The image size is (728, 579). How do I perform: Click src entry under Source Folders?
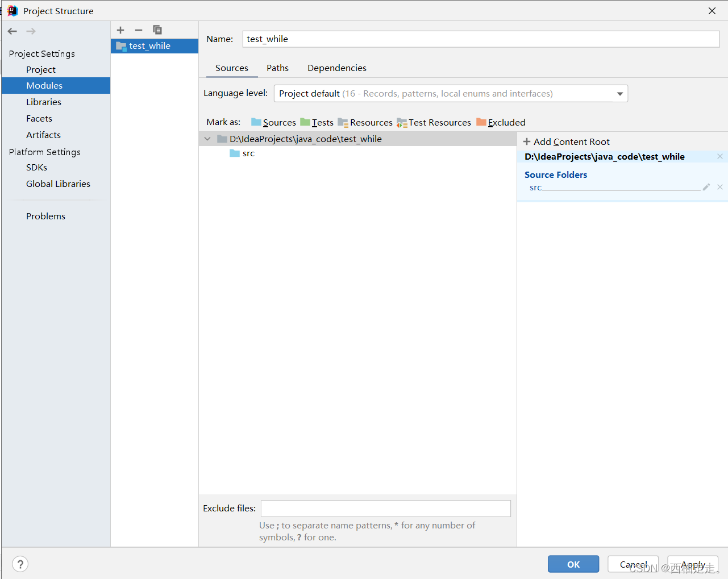tap(535, 188)
